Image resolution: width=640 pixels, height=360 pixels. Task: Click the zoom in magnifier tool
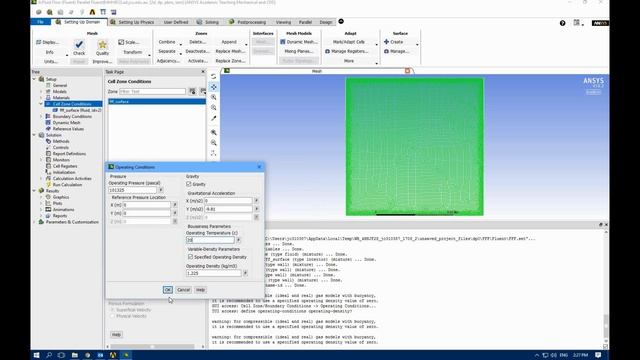(213, 97)
